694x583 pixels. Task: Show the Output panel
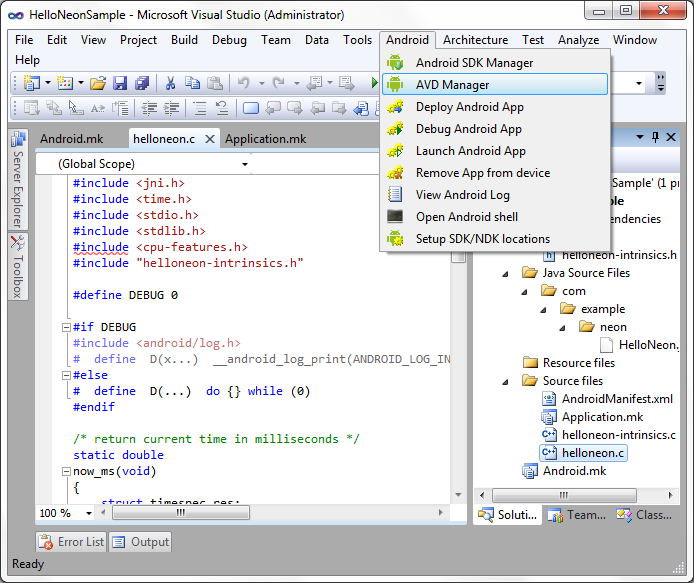pyautogui.click(x=140, y=542)
